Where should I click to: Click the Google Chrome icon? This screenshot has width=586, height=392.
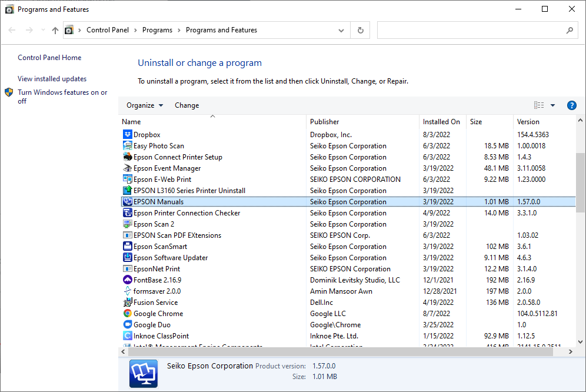click(128, 314)
